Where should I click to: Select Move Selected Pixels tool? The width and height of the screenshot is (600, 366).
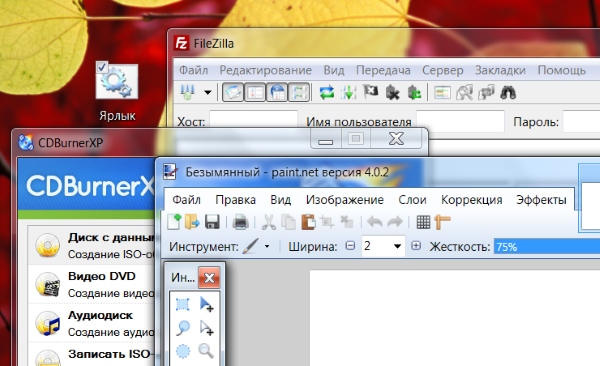206,304
